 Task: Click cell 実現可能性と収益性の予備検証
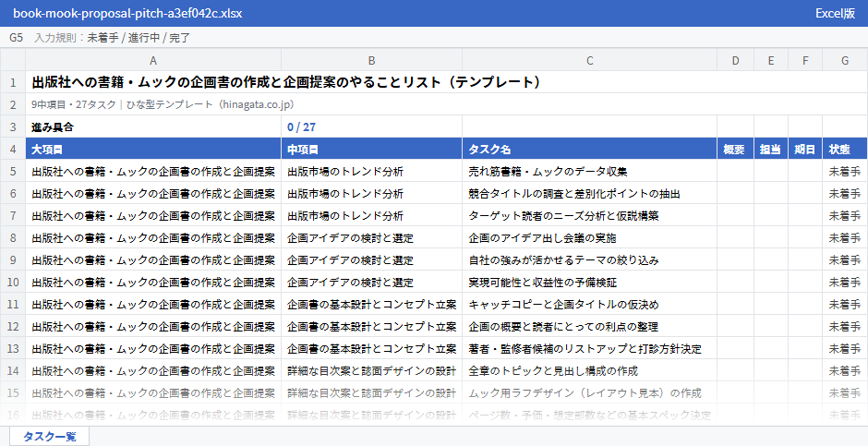pyautogui.click(x=589, y=282)
